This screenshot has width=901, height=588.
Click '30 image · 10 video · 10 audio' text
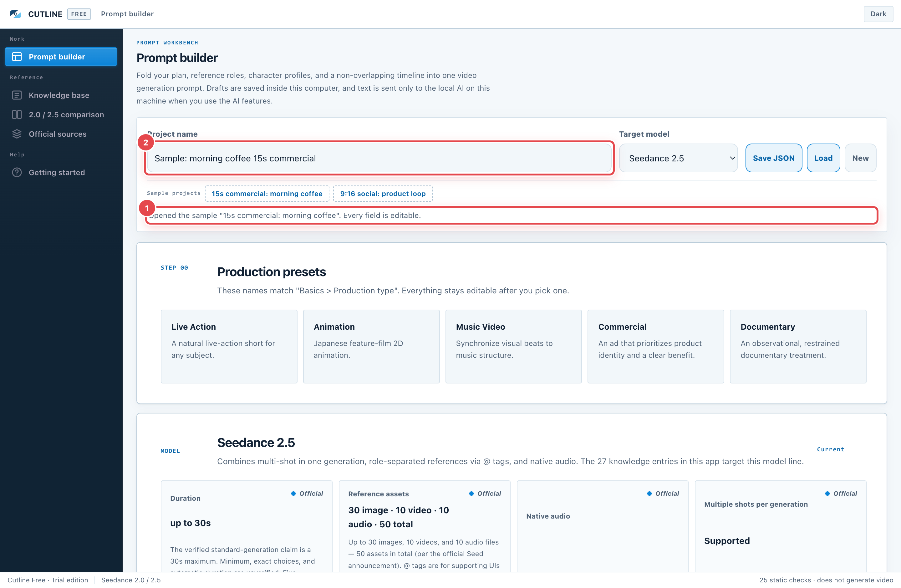[x=398, y=517]
